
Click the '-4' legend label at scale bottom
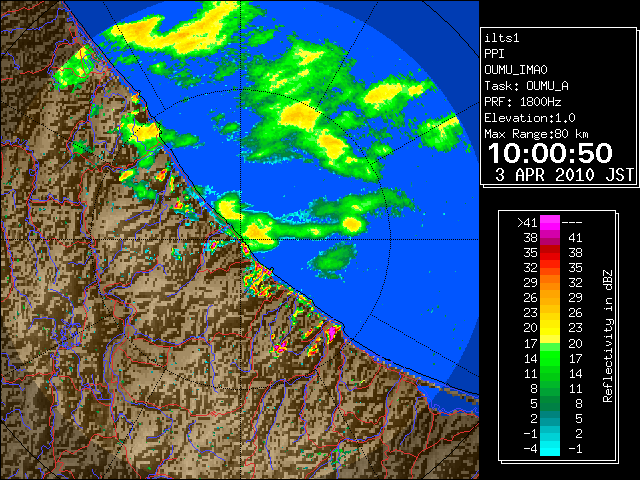point(530,449)
